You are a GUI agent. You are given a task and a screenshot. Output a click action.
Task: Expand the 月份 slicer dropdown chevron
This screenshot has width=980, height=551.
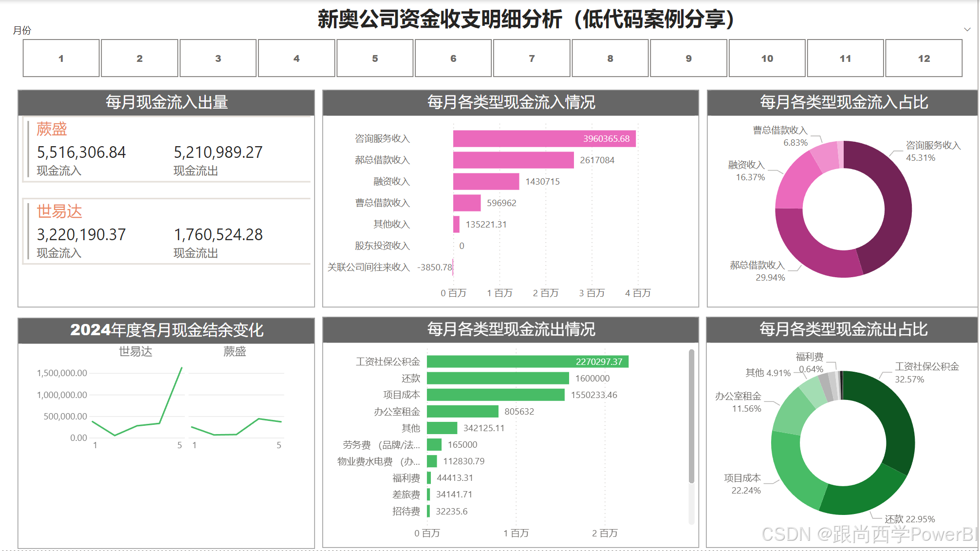point(967,30)
